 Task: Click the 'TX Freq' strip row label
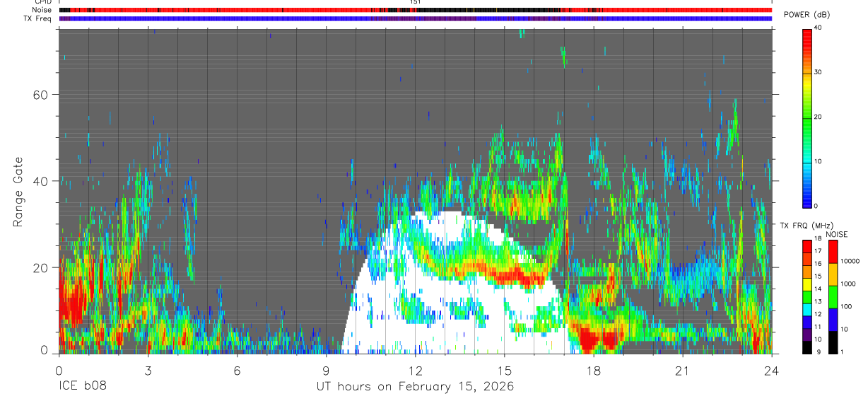tap(37, 18)
